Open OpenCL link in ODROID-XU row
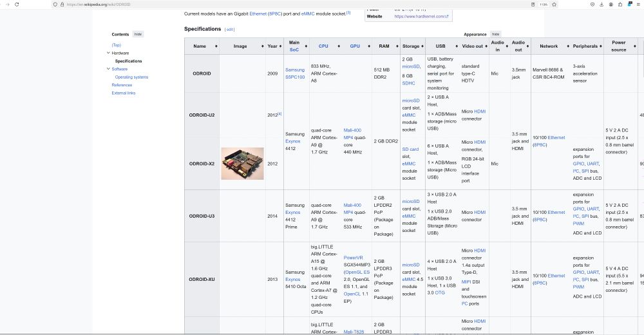644x335 pixels. [x=352, y=294]
